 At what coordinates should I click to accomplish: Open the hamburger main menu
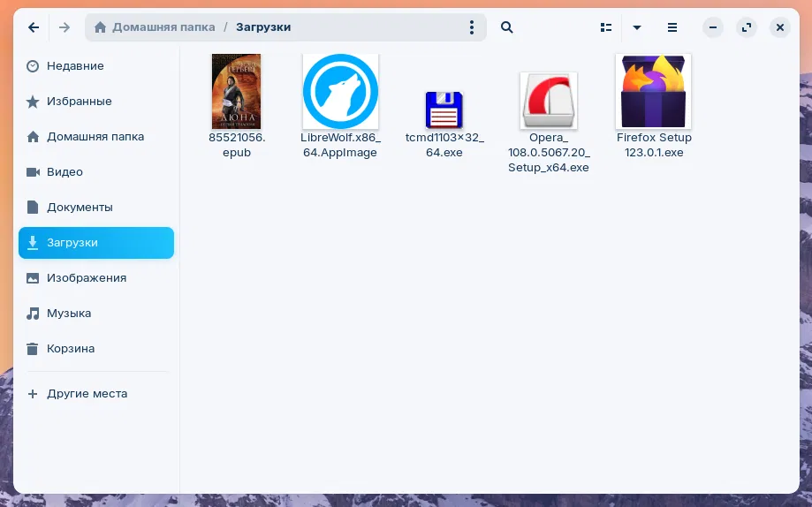pos(672,27)
